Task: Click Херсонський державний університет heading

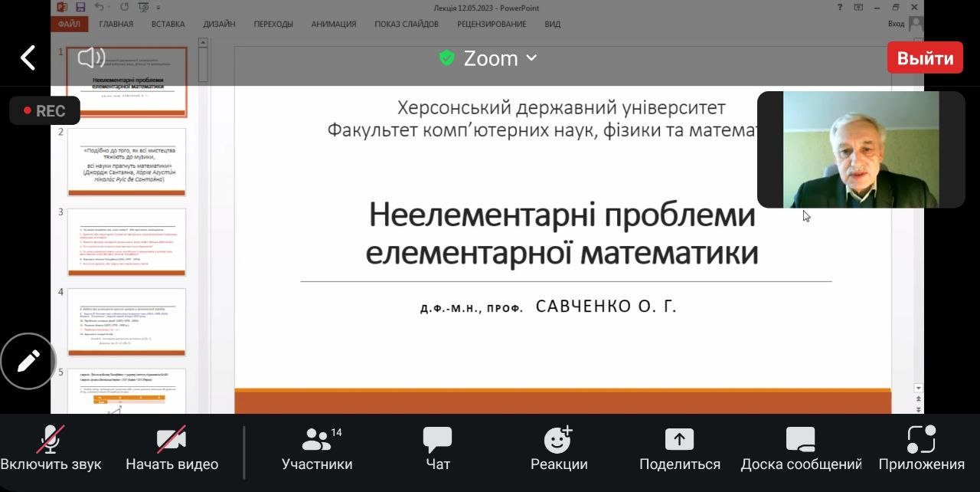Action: coord(561,108)
